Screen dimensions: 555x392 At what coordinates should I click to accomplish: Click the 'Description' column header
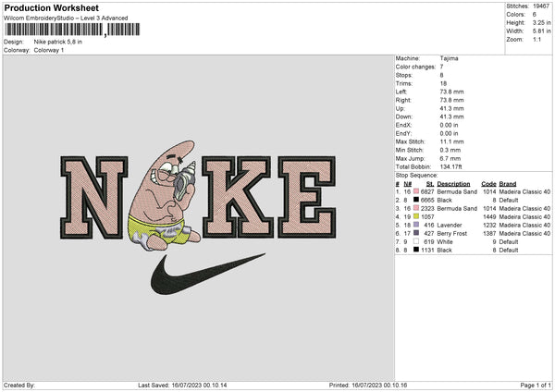(453, 184)
